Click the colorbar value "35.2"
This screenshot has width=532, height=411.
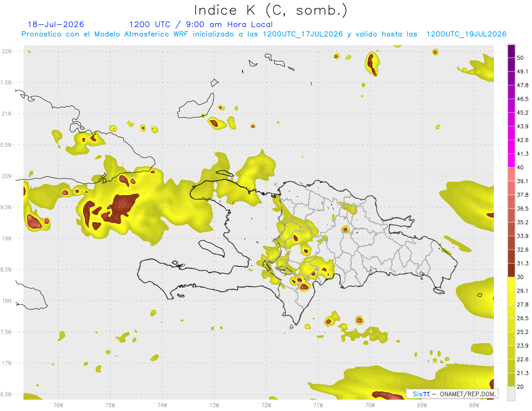(x=523, y=222)
